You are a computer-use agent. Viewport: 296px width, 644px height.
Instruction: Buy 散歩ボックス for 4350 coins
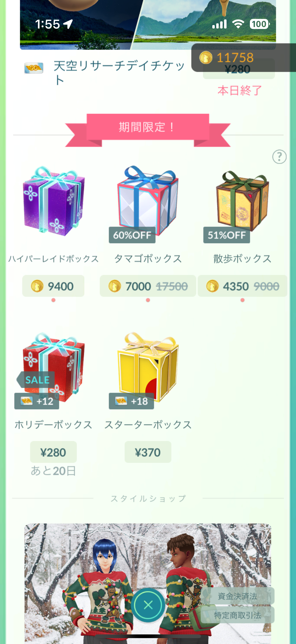[x=242, y=286]
